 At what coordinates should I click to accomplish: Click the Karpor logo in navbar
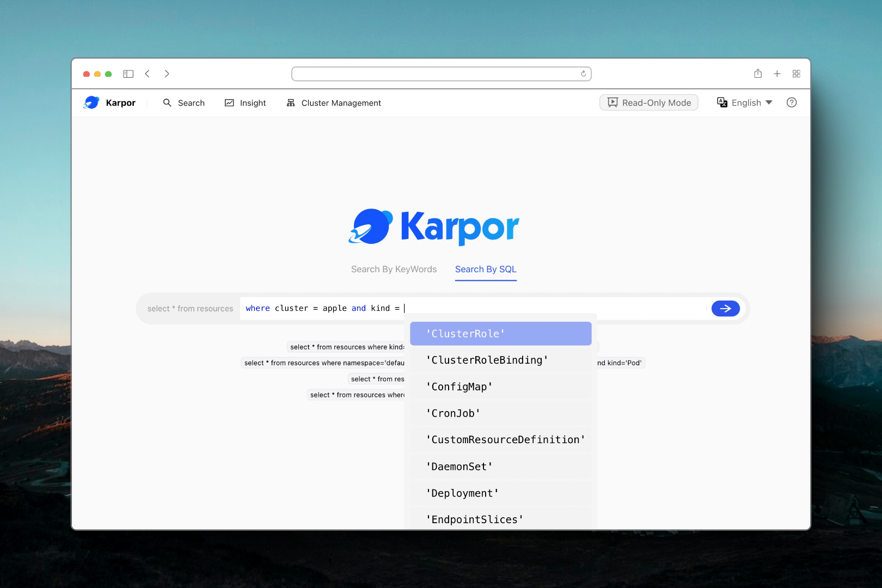109,103
